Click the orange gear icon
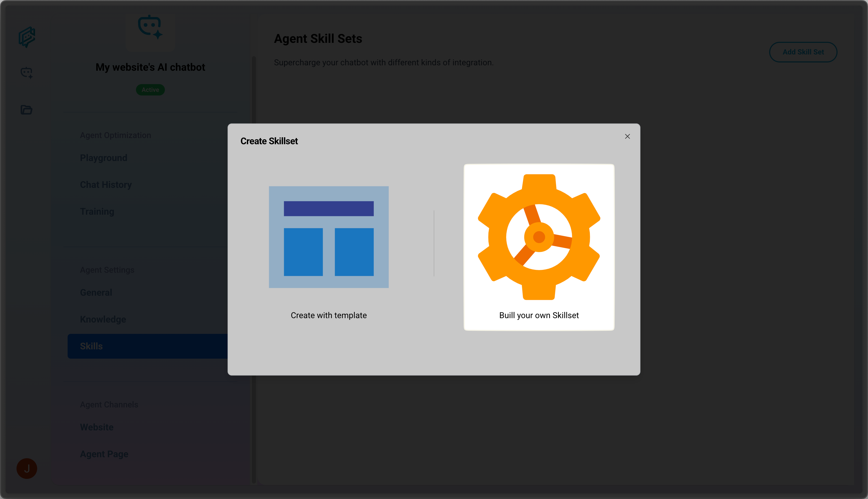868x499 pixels. pos(539,237)
